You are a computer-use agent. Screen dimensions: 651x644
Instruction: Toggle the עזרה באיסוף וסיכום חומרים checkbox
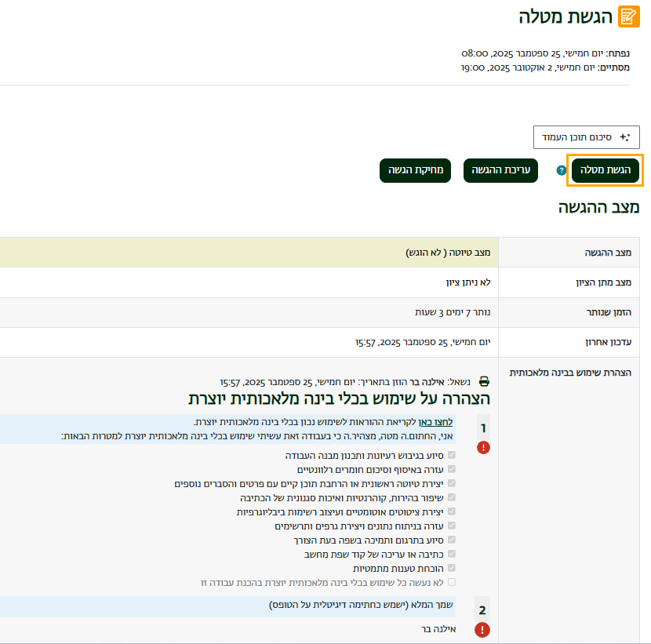451,469
